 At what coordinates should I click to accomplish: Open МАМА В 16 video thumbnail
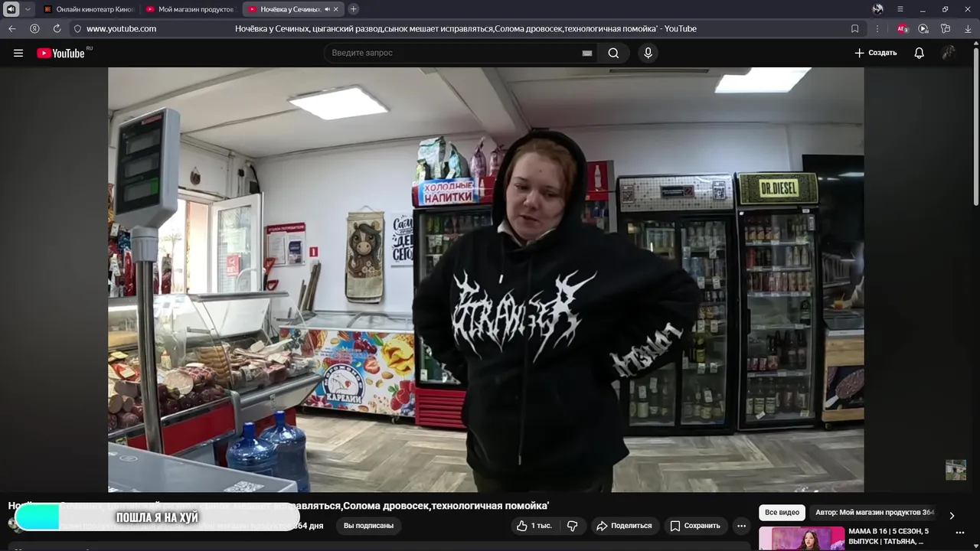pyautogui.click(x=802, y=539)
